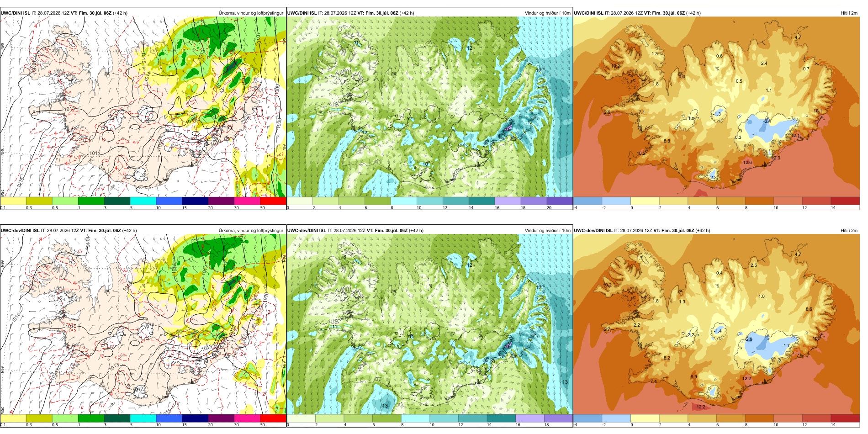Click the 7.4 value on UWC-dev temperature map

654,381
